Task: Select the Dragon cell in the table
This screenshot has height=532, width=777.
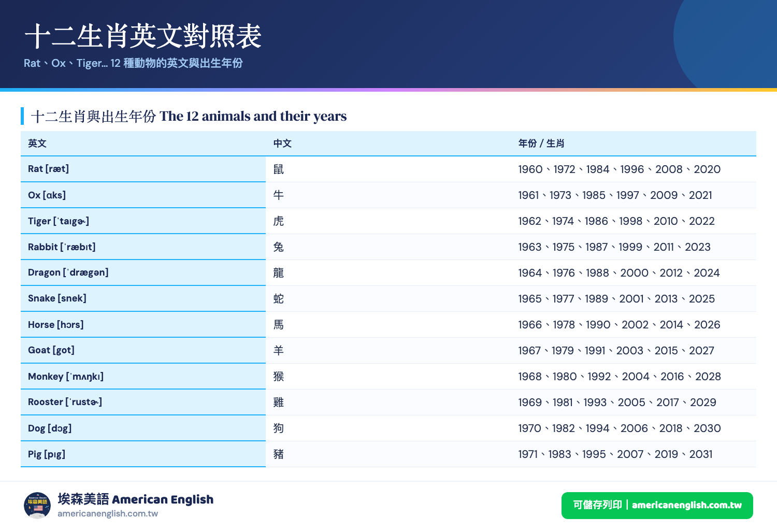Action: tap(143, 273)
